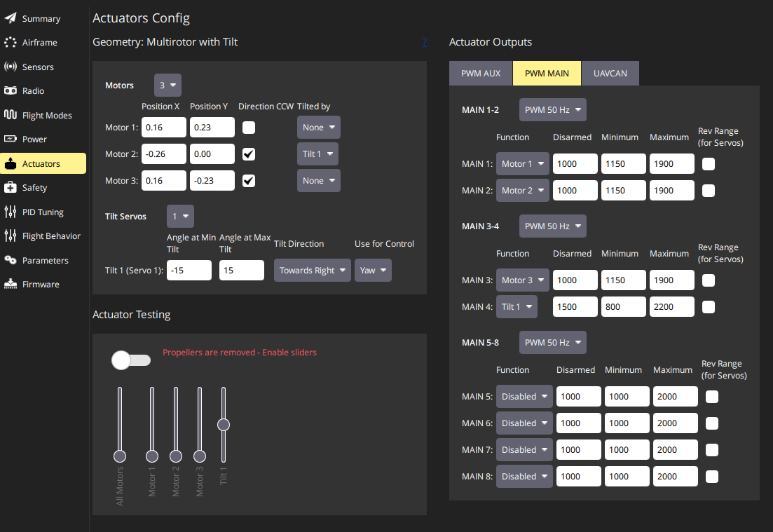Screen dimensions: 773x532
Task: Click the Tilt 1 test slider handle
Action: coord(224,425)
